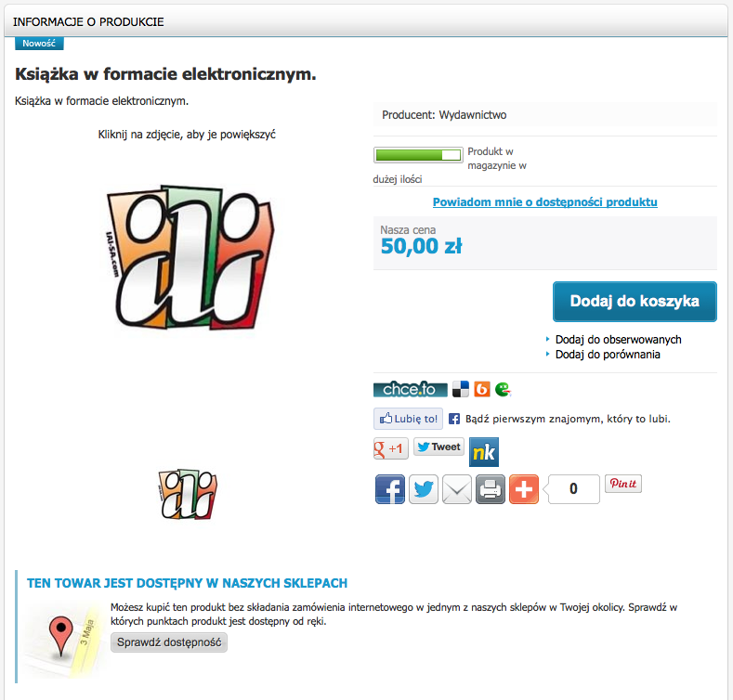The height and width of the screenshot is (700, 733).
Task: Click the green Gadu-Gadu share icon
Action: 503,389
